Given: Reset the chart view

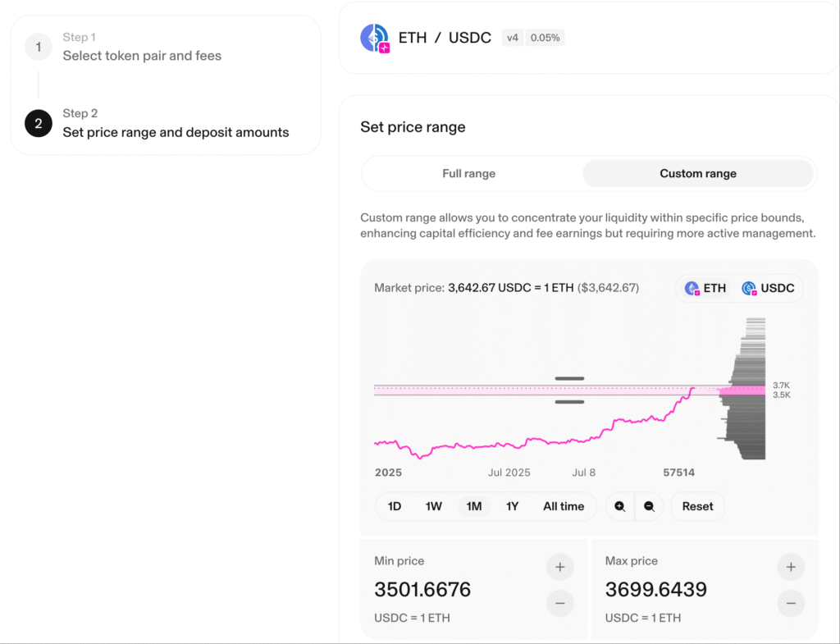Looking at the screenshot, I should click(x=697, y=506).
